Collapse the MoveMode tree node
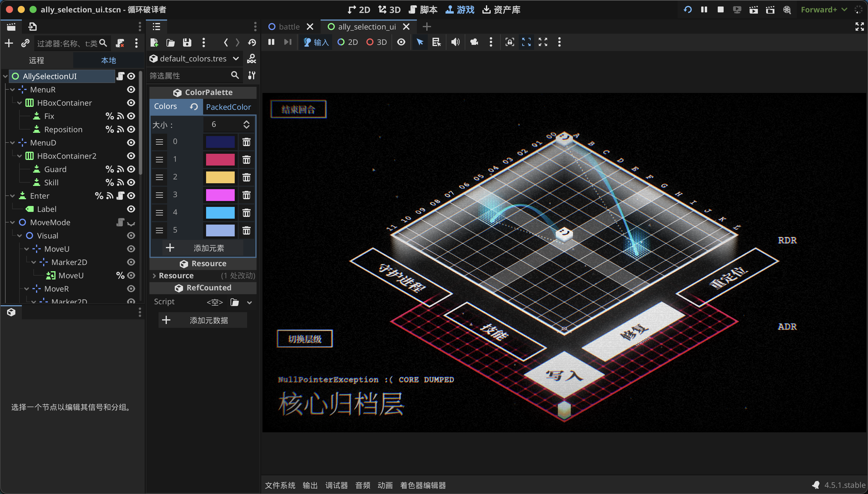The width and height of the screenshot is (868, 494). point(13,222)
